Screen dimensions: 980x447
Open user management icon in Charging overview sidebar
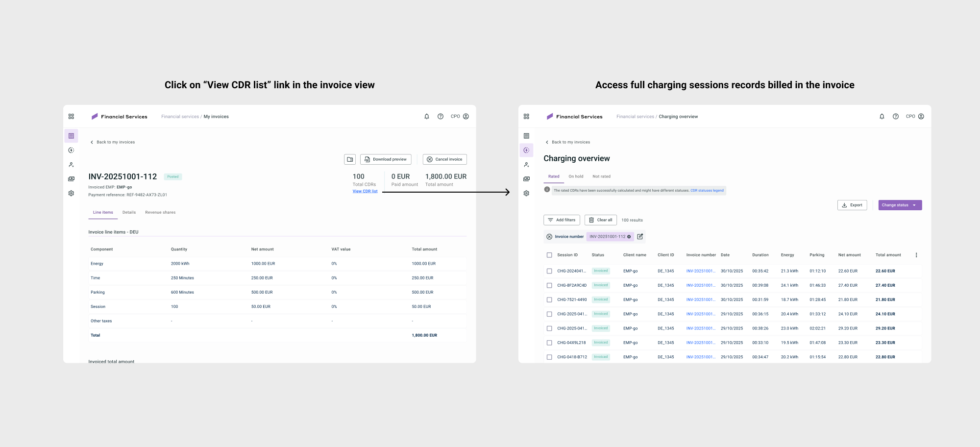click(526, 165)
